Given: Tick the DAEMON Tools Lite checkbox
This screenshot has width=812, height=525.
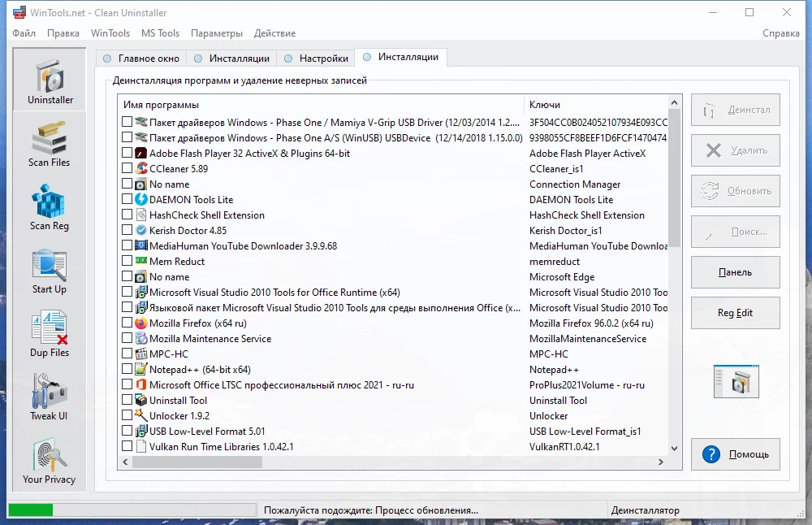Looking at the screenshot, I should (x=127, y=199).
